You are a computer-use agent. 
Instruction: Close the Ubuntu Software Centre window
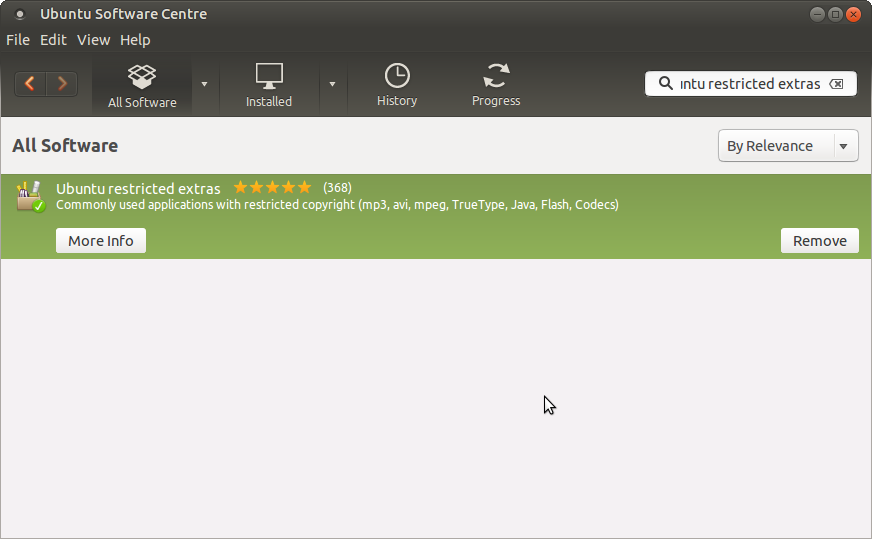click(853, 14)
